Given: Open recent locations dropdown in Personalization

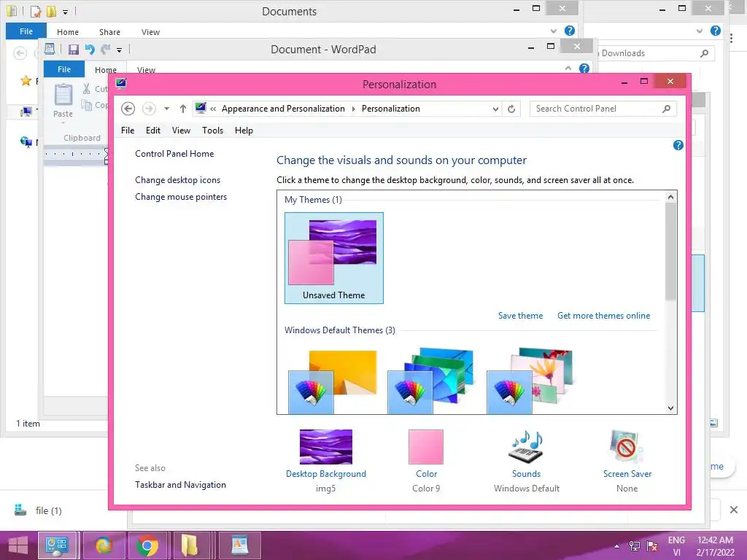Looking at the screenshot, I should (x=167, y=109).
